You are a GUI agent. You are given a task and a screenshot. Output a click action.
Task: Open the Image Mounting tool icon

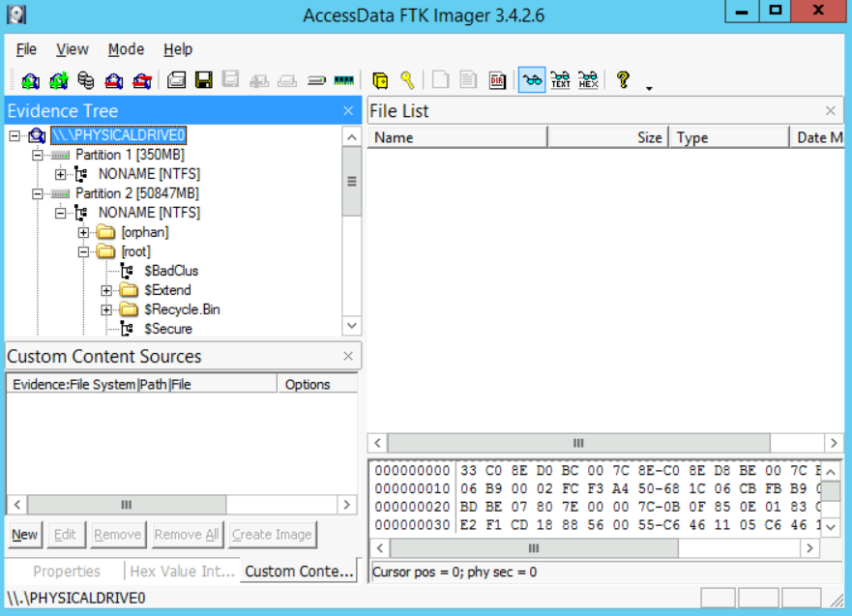point(86,81)
